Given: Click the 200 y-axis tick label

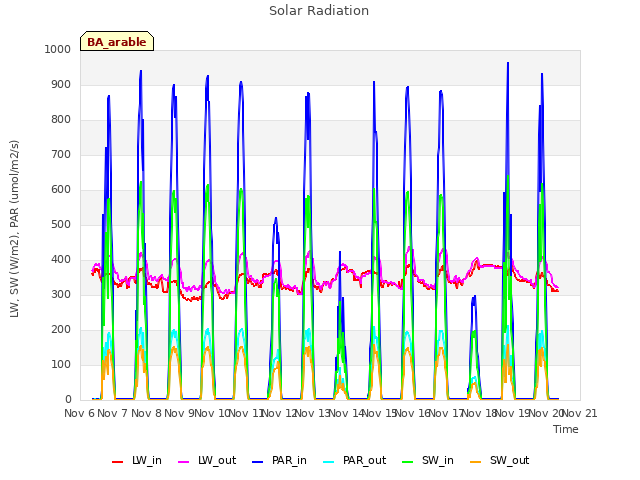Looking at the screenshot, I should (x=61, y=329).
